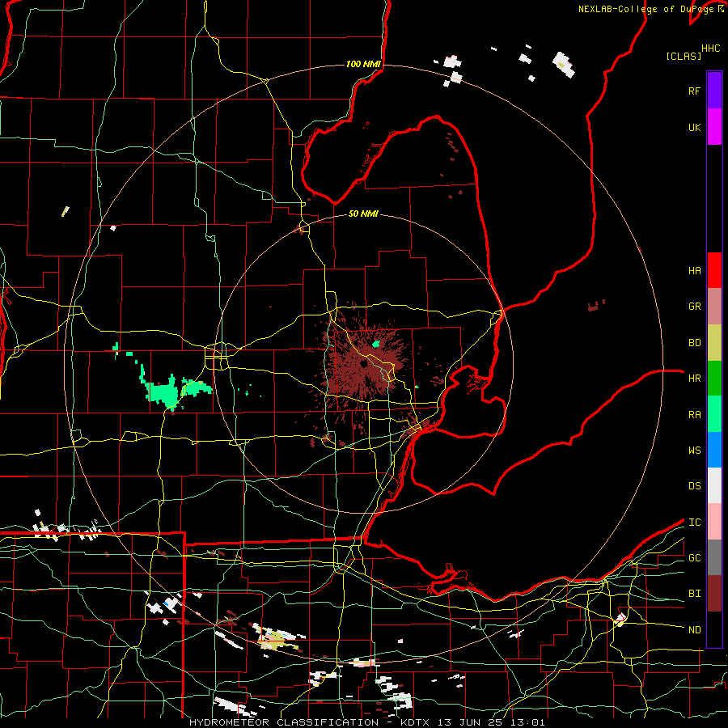Image resolution: width=728 pixels, height=728 pixels.
Task: Click the WS legend label
Action: [x=694, y=451]
